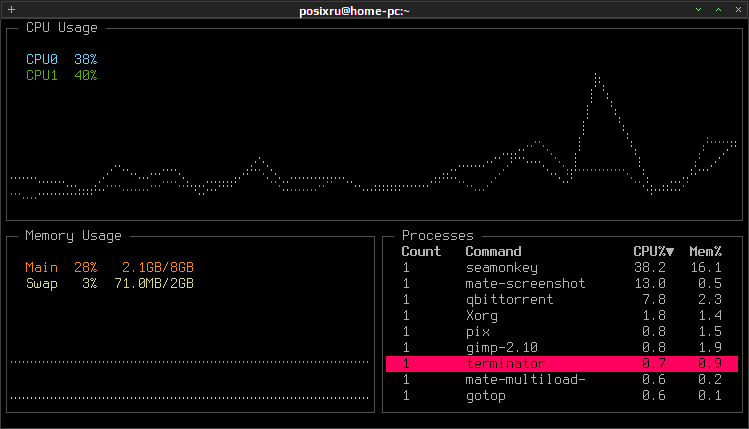Select the pix process row
This screenshot has width=749, height=429.
(x=562, y=332)
